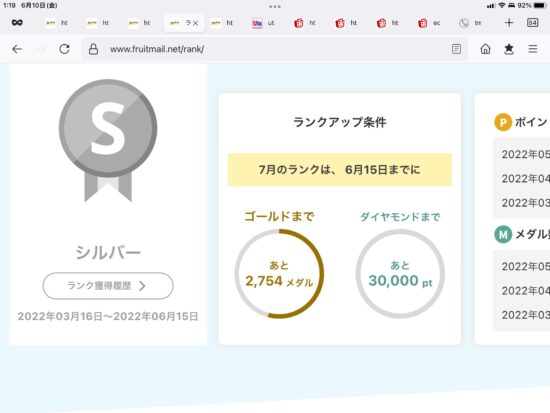
Task: Open bookmarks star icon
Action: tap(509, 49)
